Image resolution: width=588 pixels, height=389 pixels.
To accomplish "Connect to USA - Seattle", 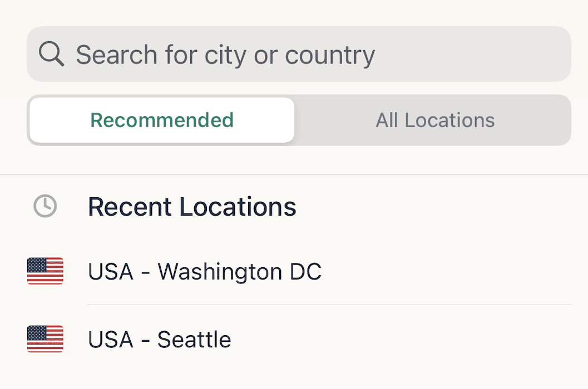I will [x=160, y=340].
